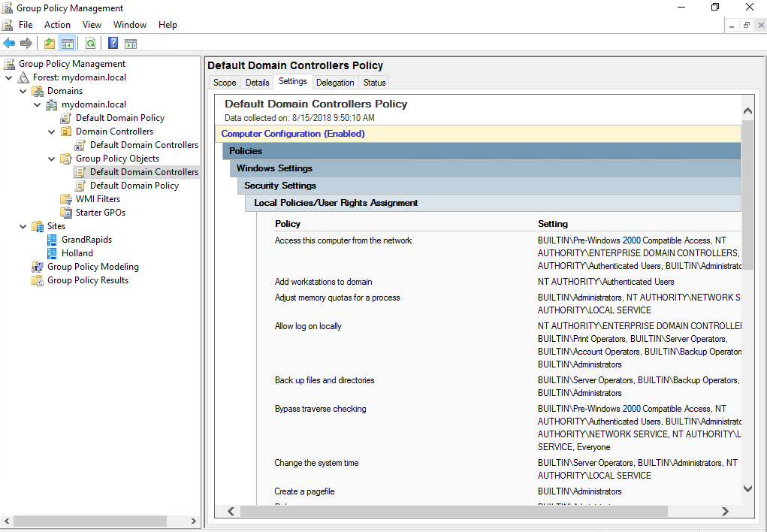Click the Computer Configuration (Enabled) link
This screenshot has height=532, width=767.
293,134
